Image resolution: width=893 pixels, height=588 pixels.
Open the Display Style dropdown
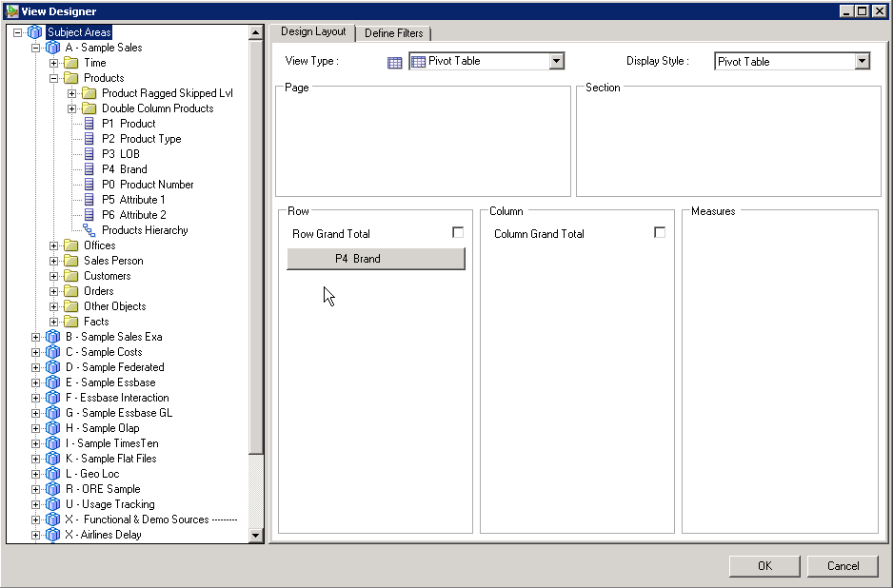pos(862,60)
